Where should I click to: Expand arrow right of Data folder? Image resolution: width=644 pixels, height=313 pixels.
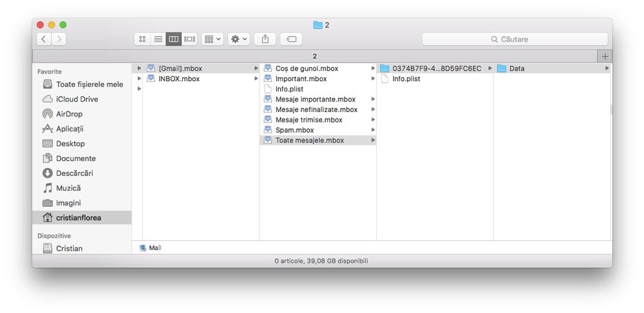607,68
